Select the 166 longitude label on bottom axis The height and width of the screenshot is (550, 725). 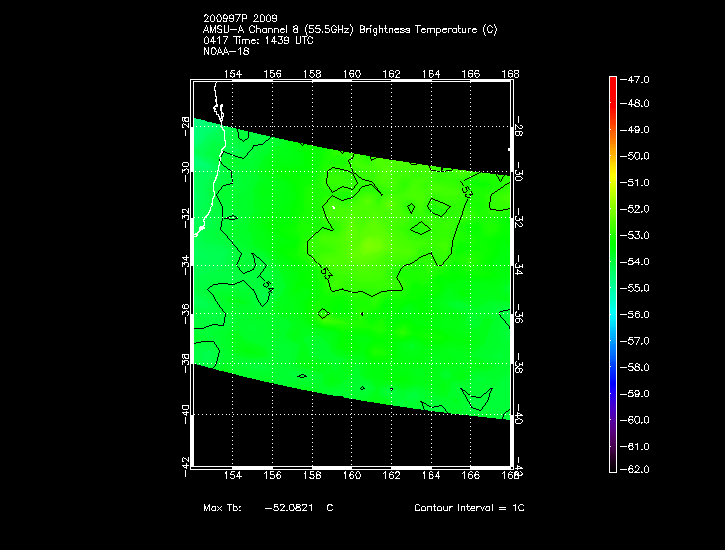pos(472,476)
